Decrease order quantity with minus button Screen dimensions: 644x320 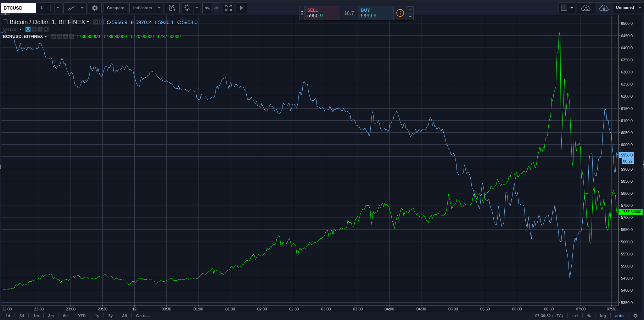[x=410, y=17]
